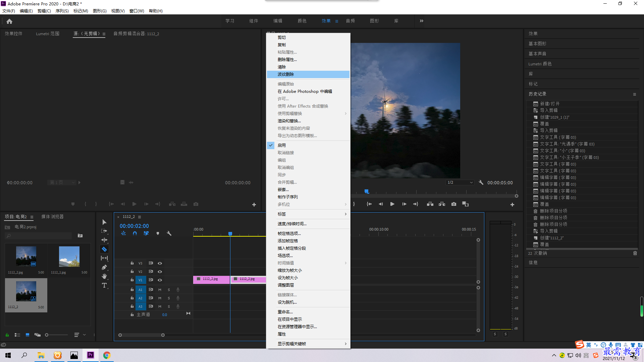644x362 pixels.
Task: Expand the 标签 submenu
Action: 308,214
